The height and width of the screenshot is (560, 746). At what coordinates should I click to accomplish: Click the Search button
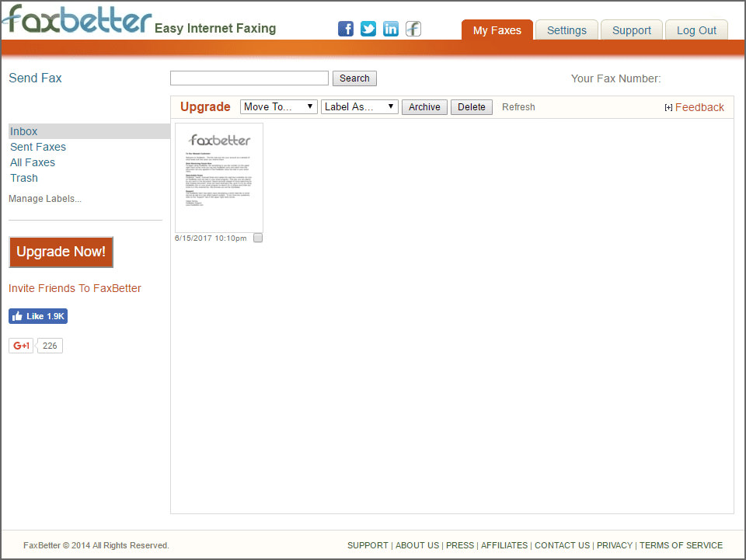tap(354, 78)
